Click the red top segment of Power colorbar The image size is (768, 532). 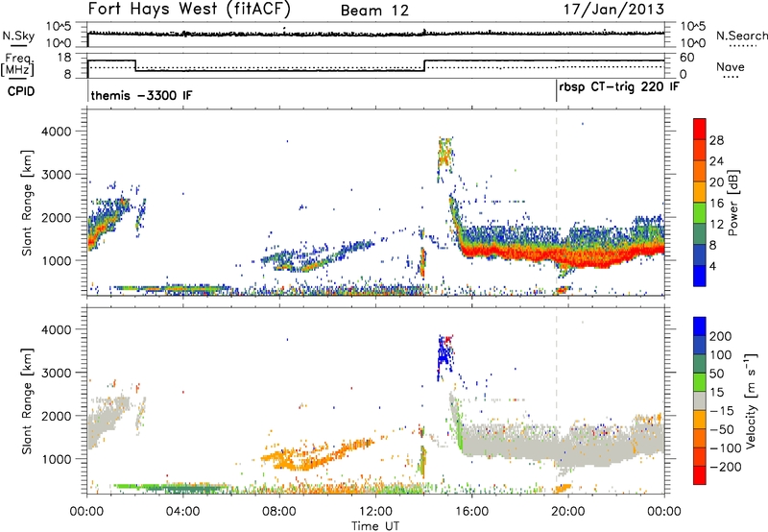coord(700,130)
